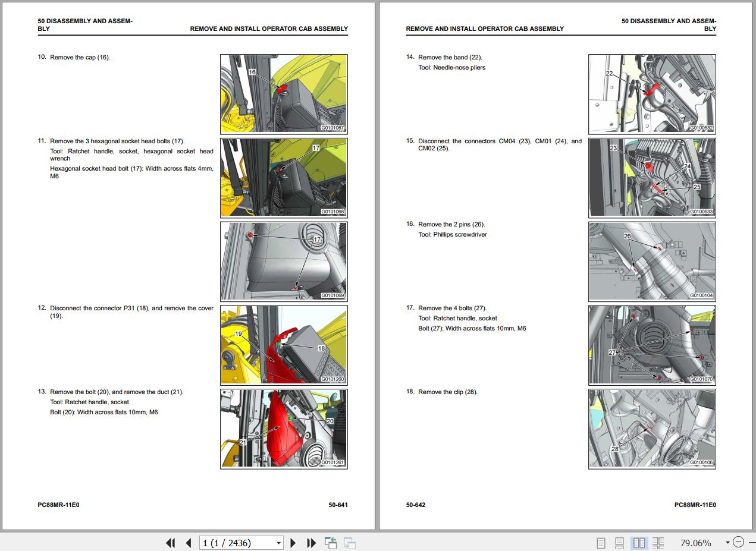Image resolution: width=756 pixels, height=551 pixels.
Task: Jump to the last page
Action: 311,543
